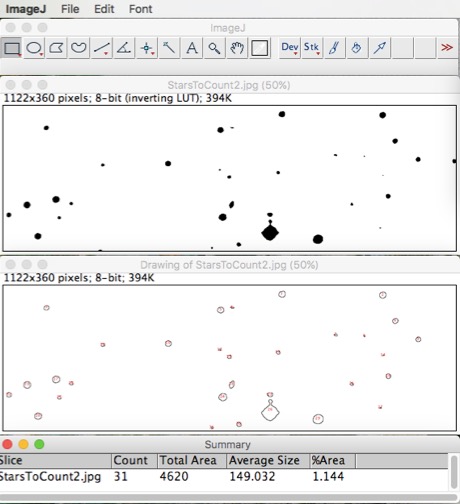Close the Summary window
Screen dimensions: 460x504
tap(7, 444)
